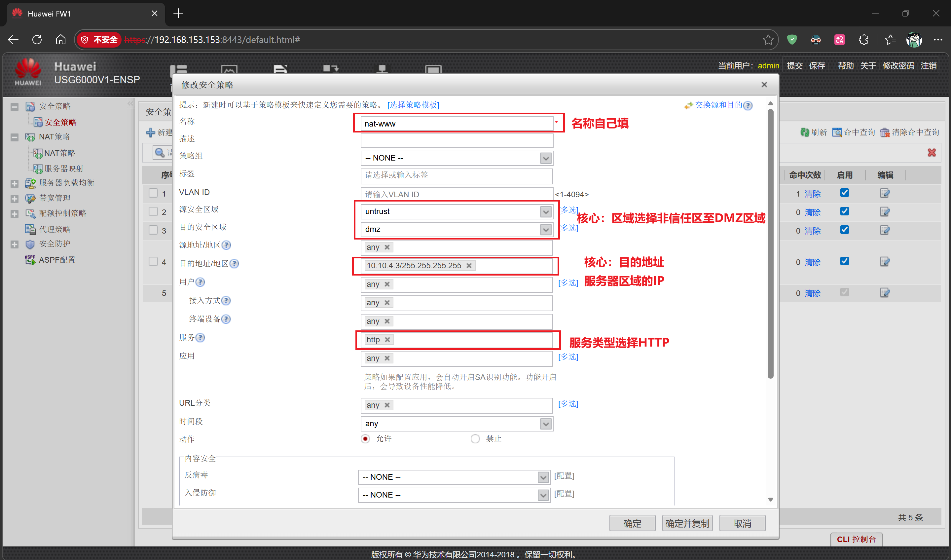Check the checkbox of policy row 1
The height and width of the screenshot is (560, 951).
point(153,193)
